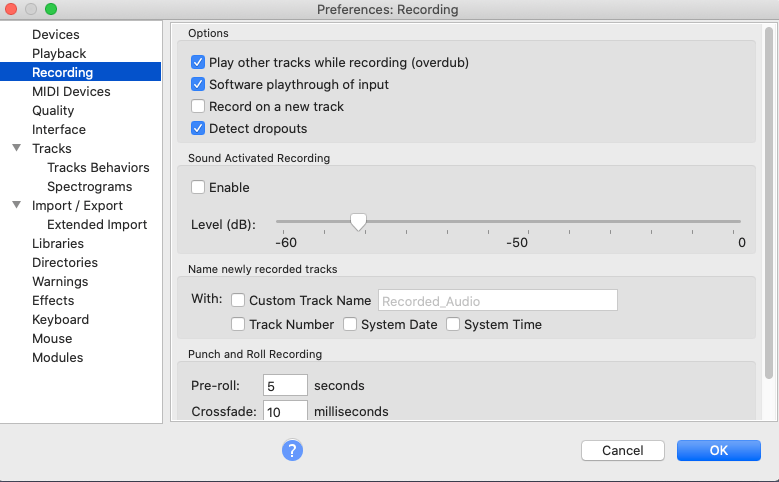Screen dimensions: 779x482
Task: Go to Libraries preferences
Action: (58, 243)
